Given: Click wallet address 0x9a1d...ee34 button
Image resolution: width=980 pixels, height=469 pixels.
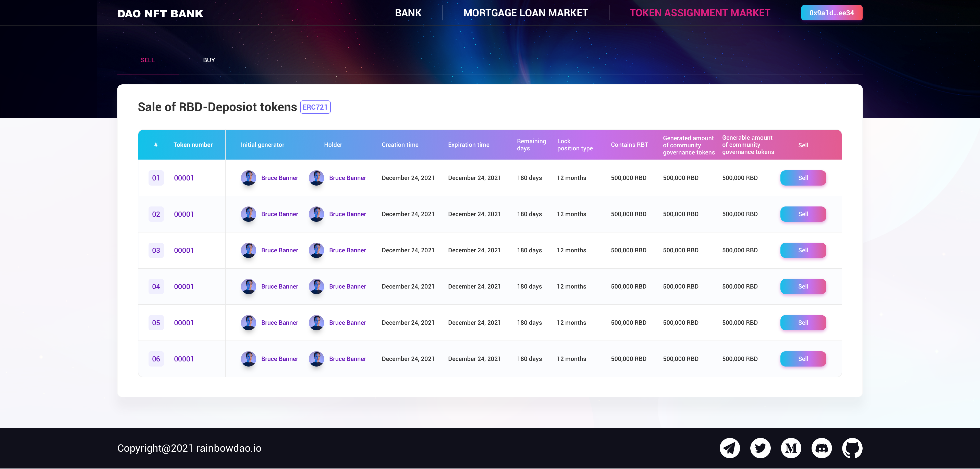Looking at the screenshot, I should 831,13.
